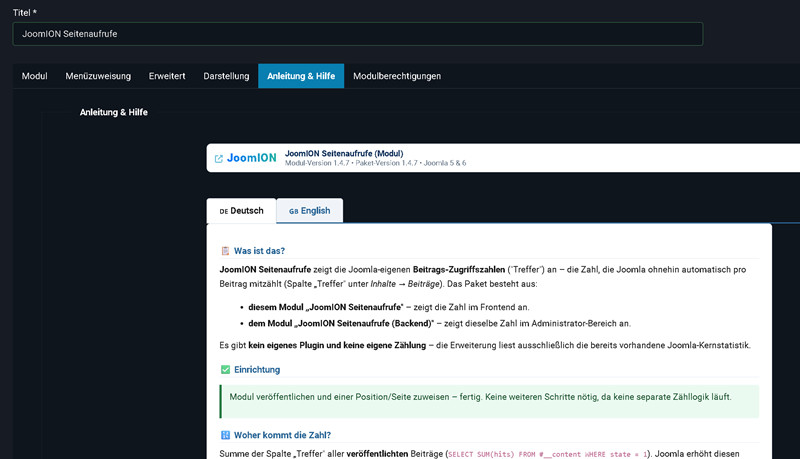This screenshot has width=800, height=459.
Task: Click the 'diesem Modul' list item
Action: [x=389, y=307]
